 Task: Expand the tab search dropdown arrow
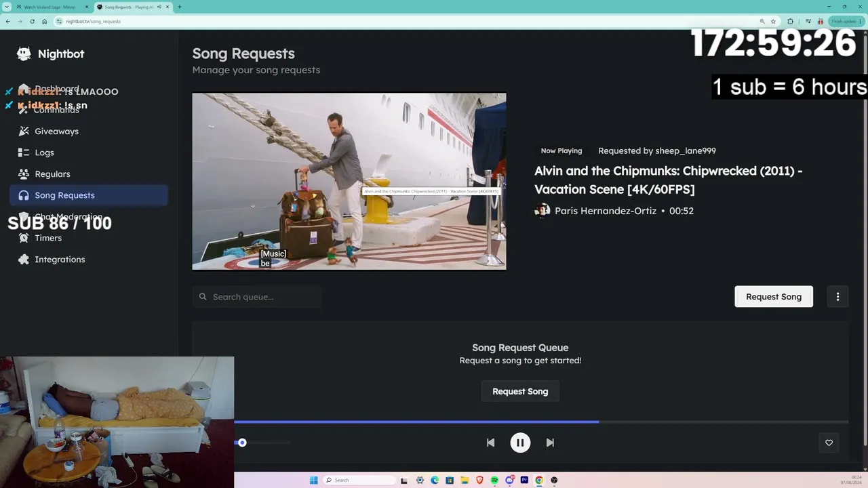(7, 7)
